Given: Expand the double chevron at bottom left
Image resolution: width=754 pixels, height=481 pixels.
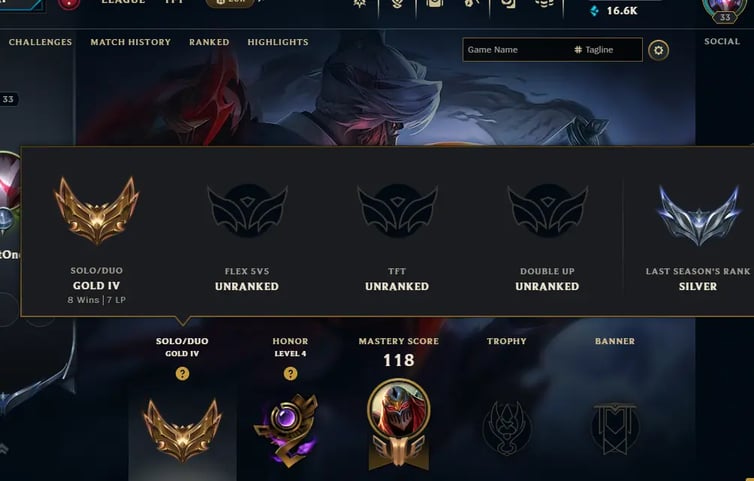Looking at the screenshot, I should pyautogui.click(x=4, y=449).
